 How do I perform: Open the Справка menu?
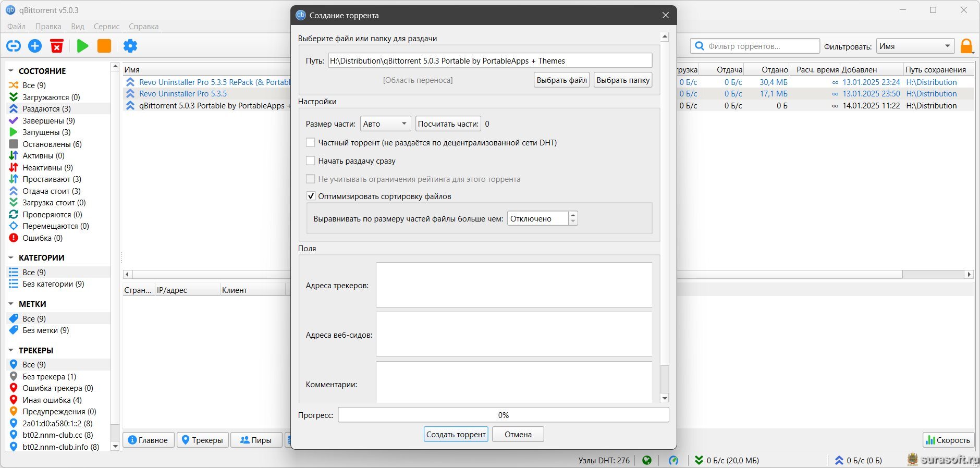143,27
